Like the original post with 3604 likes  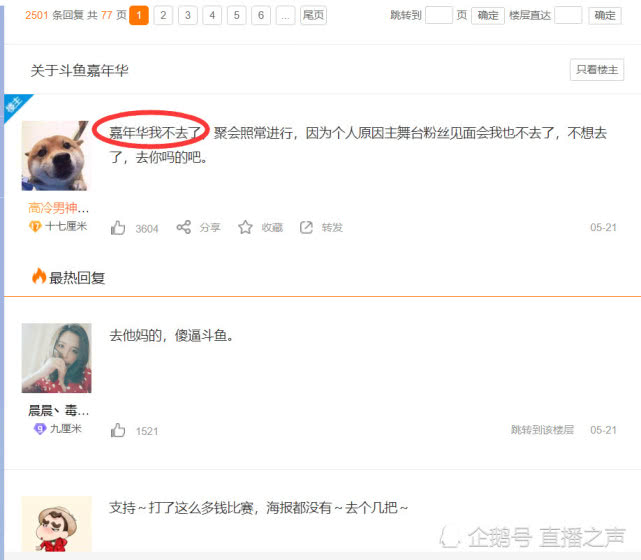coord(118,228)
